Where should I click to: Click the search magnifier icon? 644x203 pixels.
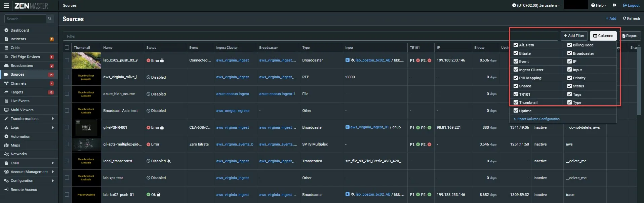[x=50, y=19]
